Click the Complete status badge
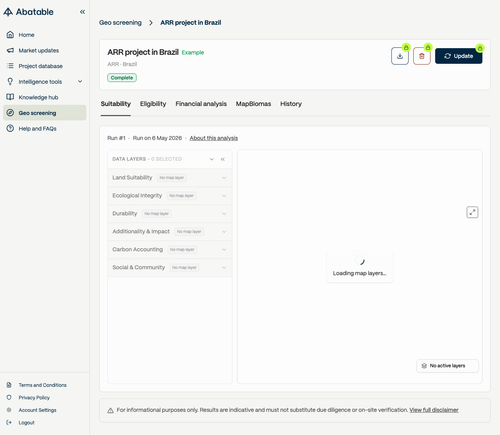Image resolution: width=500 pixels, height=435 pixels. [x=122, y=78]
